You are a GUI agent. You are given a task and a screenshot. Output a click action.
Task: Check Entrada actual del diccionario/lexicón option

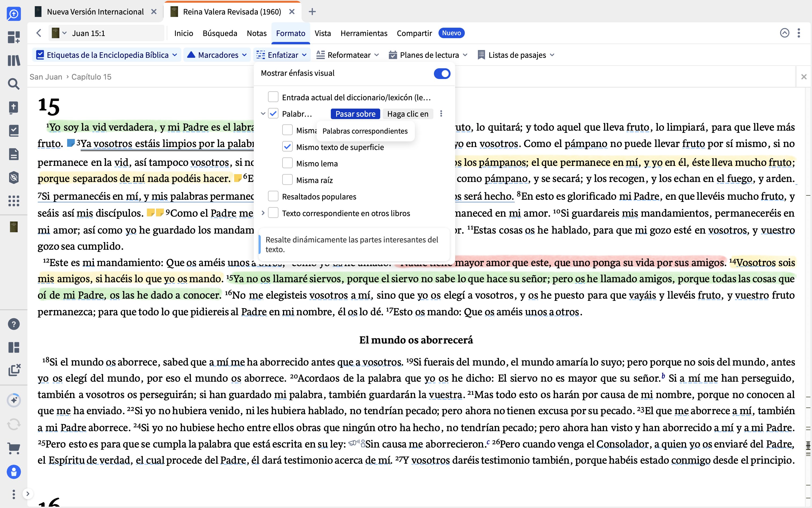[x=273, y=97]
